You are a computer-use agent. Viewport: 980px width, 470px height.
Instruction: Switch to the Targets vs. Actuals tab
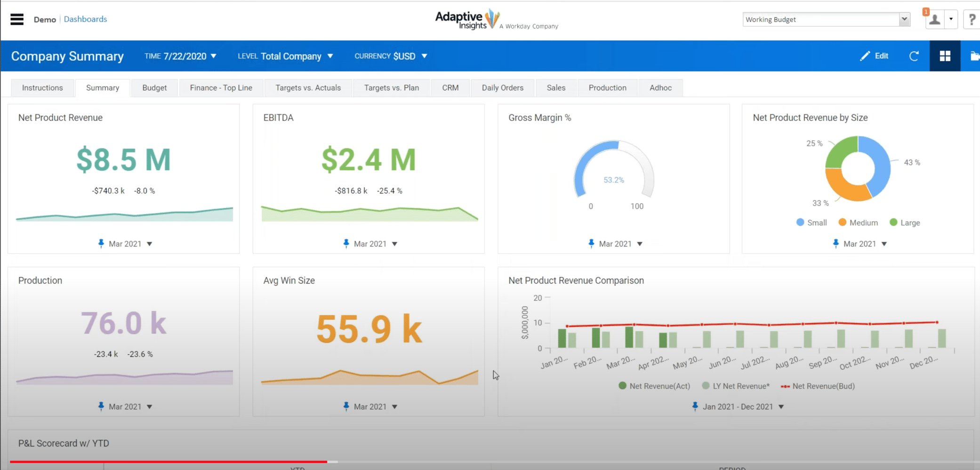click(x=308, y=88)
